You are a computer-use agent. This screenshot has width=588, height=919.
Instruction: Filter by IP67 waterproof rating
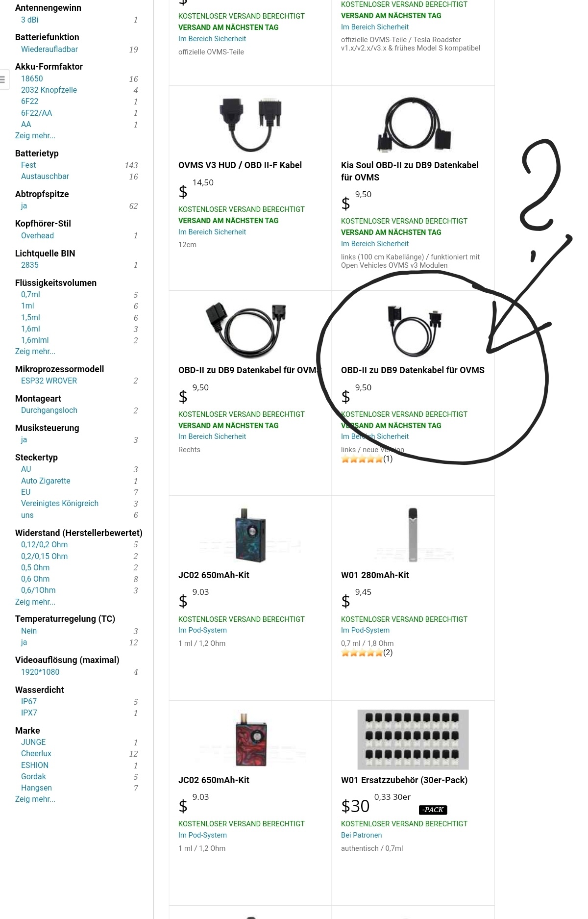coord(29,701)
